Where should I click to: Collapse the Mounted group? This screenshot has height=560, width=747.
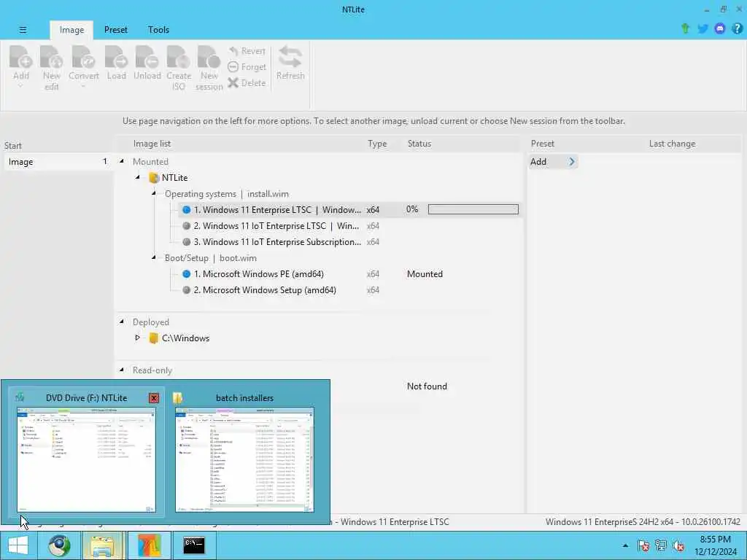pos(122,161)
